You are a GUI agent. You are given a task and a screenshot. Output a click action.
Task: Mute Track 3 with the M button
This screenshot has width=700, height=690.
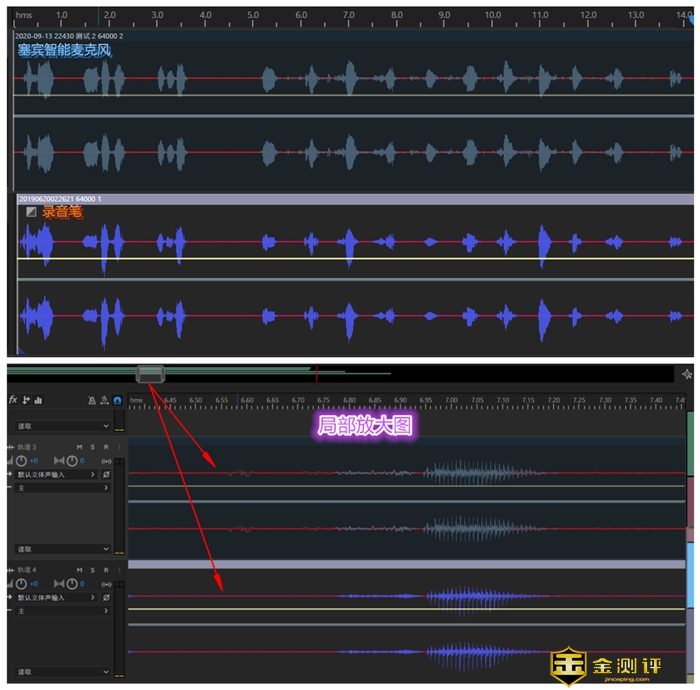pyautogui.click(x=78, y=446)
